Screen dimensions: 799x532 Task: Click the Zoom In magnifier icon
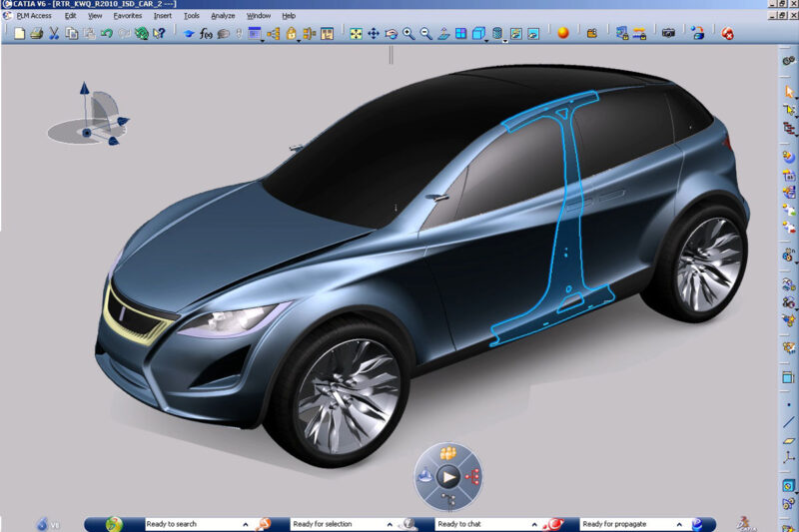pos(408,33)
